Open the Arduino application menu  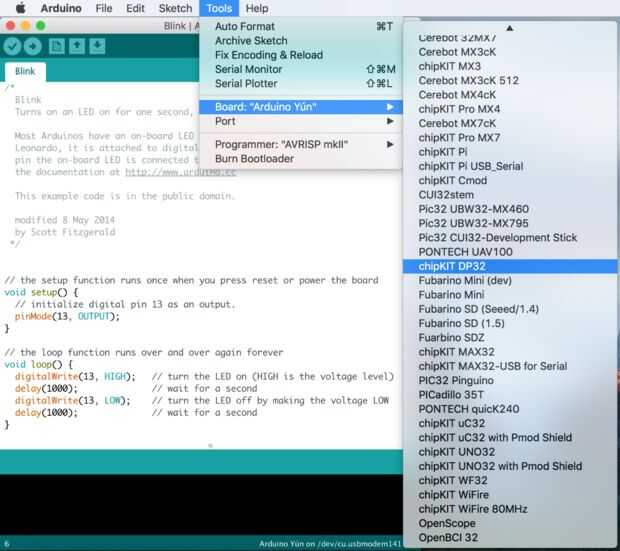point(61,8)
